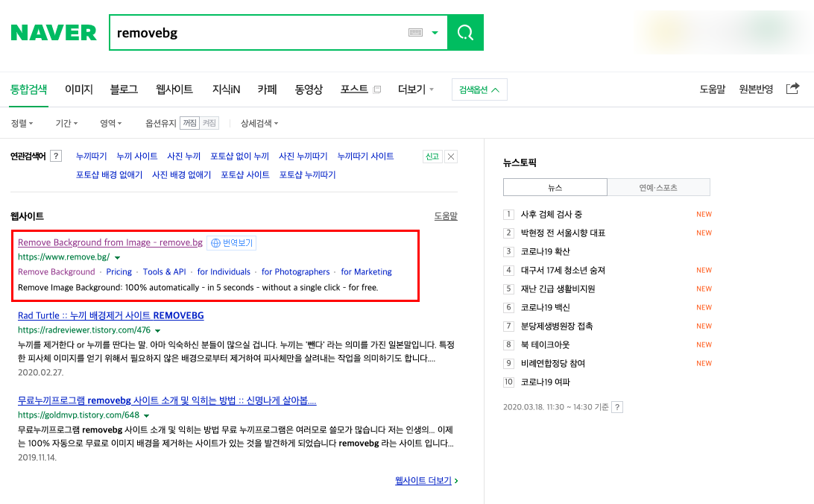Expand arrow next to radreviewer.tistory.com/476

click(158, 330)
